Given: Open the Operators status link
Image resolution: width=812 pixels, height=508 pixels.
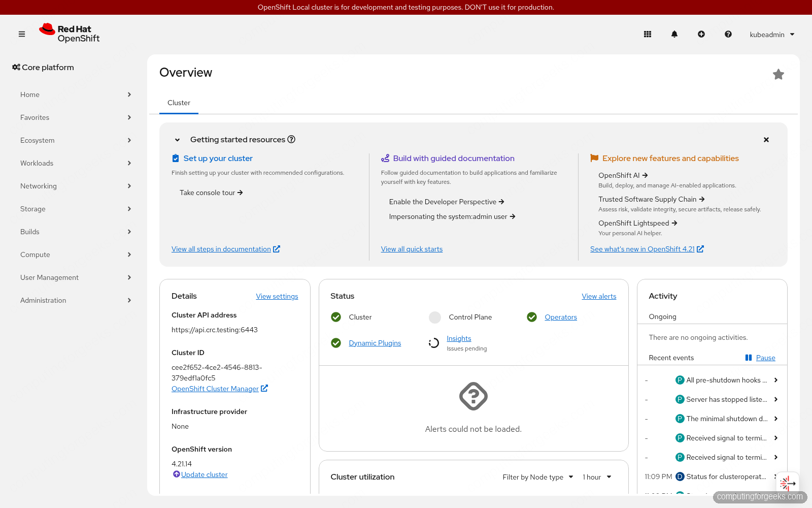Looking at the screenshot, I should point(561,317).
